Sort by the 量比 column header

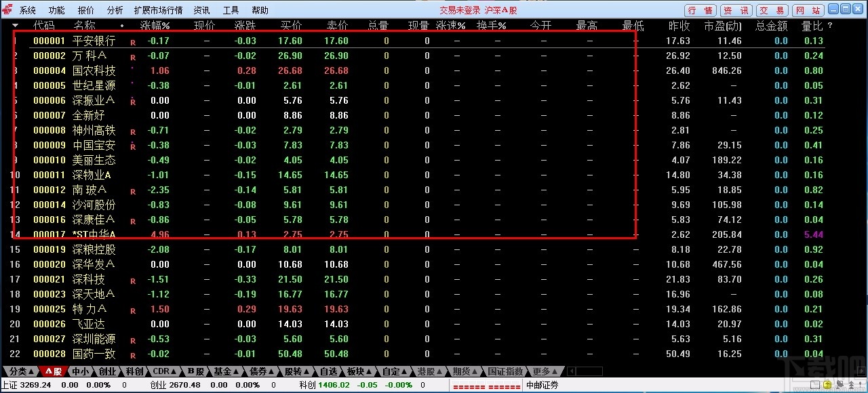pos(812,26)
